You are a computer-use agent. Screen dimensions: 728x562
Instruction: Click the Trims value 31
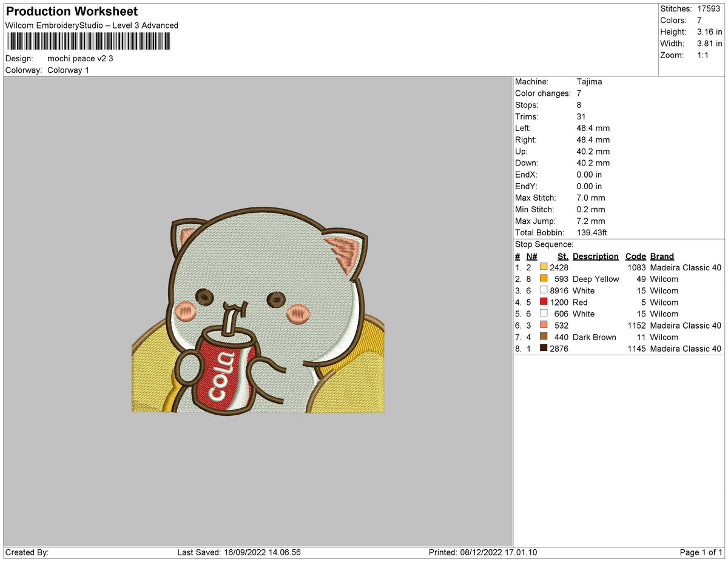pos(581,116)
